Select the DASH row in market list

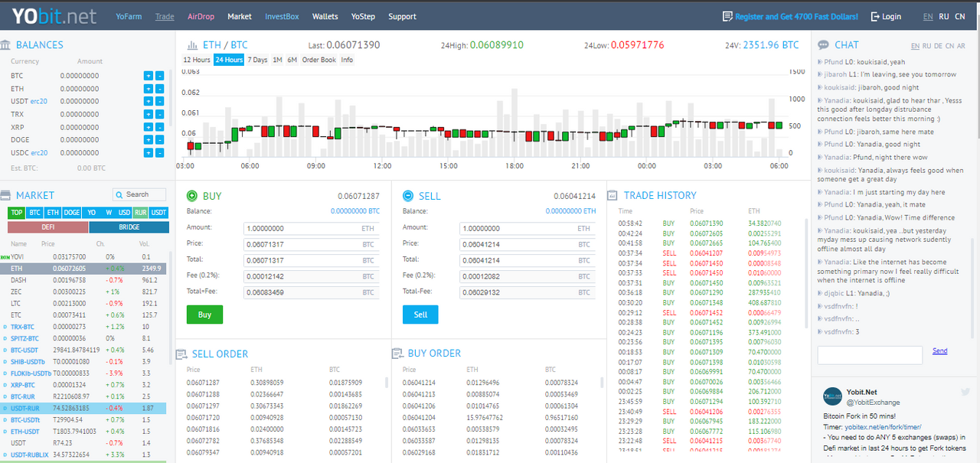82,281
